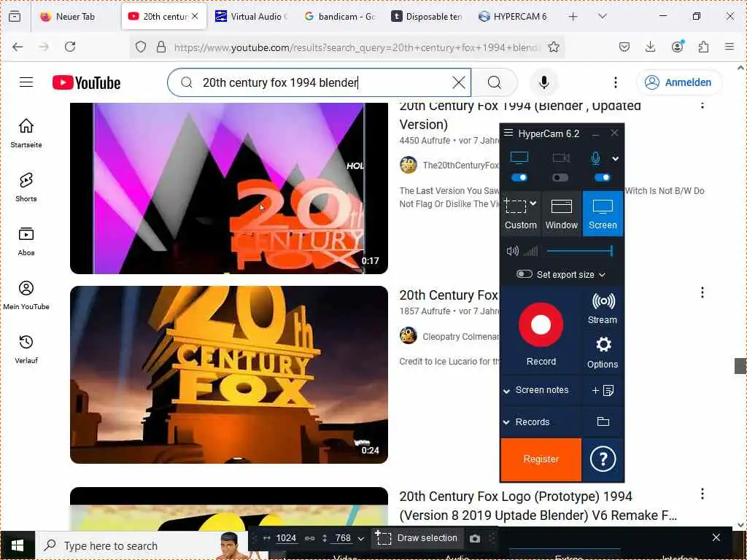Open second video thumbnail 0:24
Image resolution: width=747 pixels, height=560 pixels.
(228, 374)
